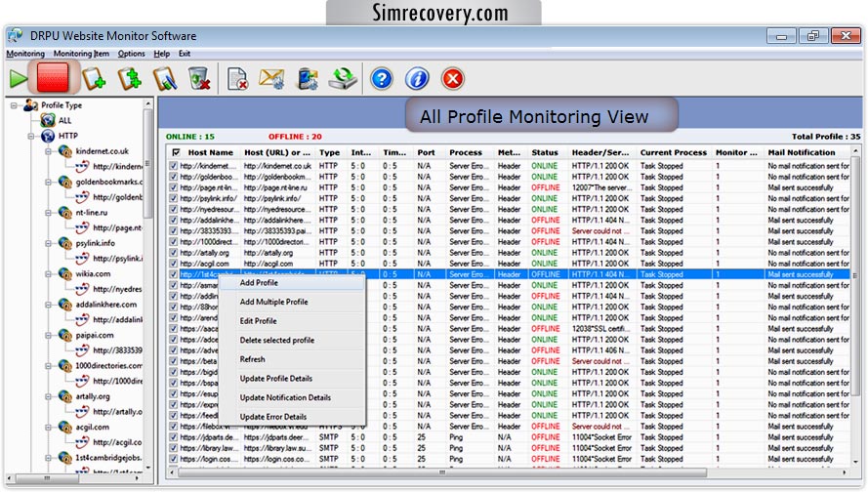The image size is (868, 492).
Task: Select '12038*SSL certifi' header cell
Action: [600, 329]
